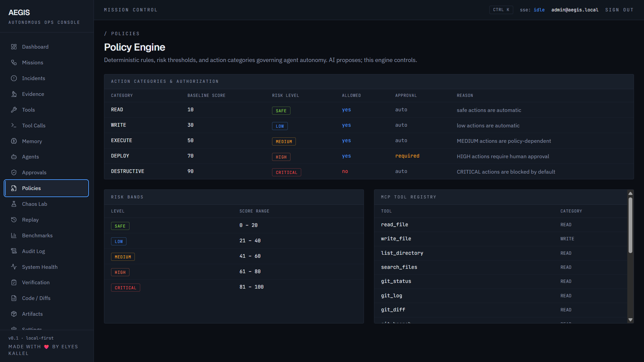The image size is (644, 362).
Task: Click admin@aegis.local account label
Action: tap(575, 10)
